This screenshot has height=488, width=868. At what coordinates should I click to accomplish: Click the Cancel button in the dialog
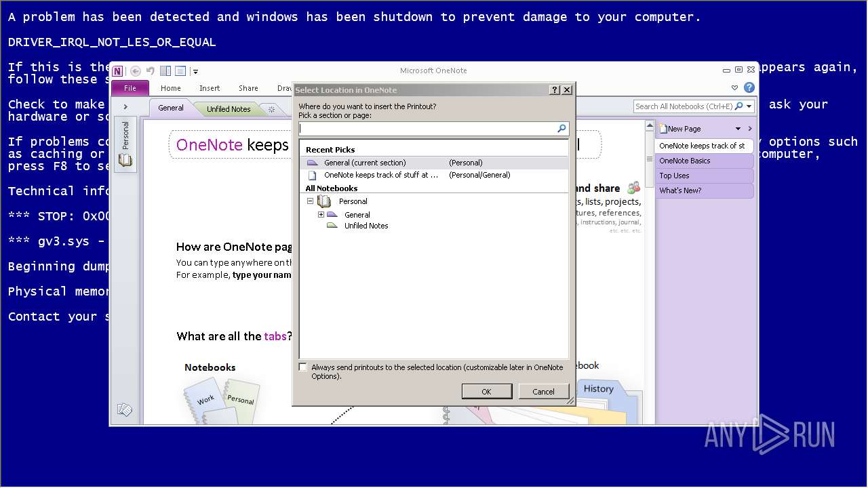(x=543, y=392)
